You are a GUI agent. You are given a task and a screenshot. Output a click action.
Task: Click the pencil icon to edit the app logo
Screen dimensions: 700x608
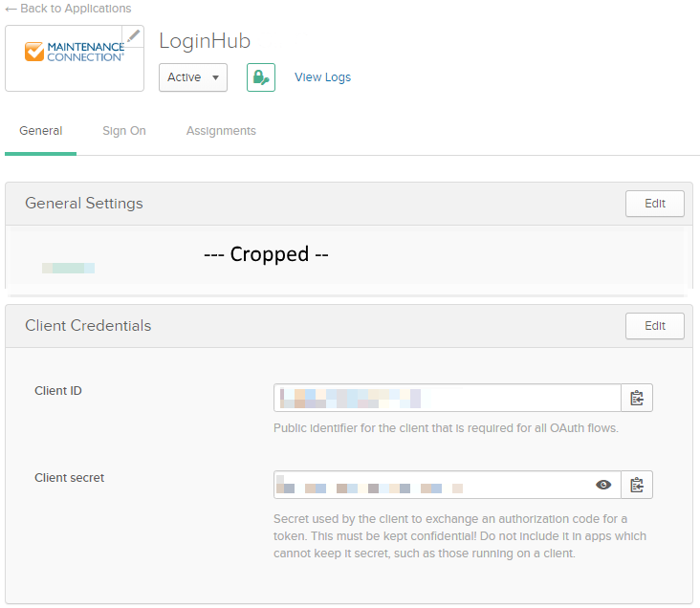pos(133,35)
